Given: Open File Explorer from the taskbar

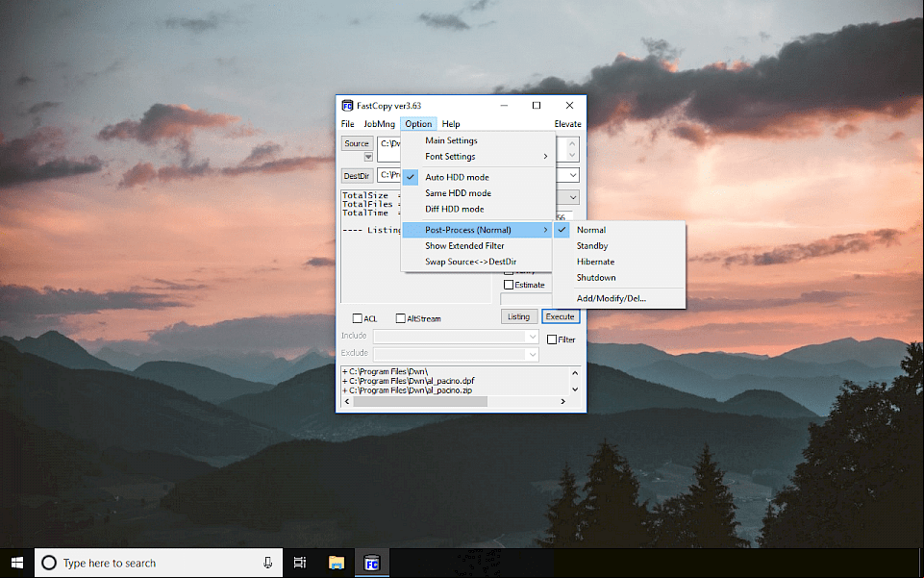Looking at the screenshot, I should click(337, 563).
